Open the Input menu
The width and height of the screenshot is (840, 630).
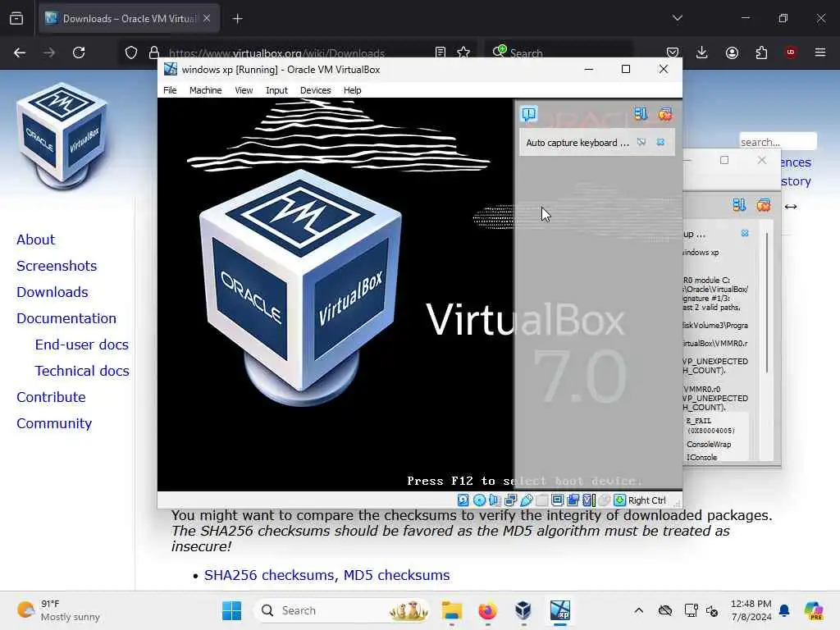(276, 90)
